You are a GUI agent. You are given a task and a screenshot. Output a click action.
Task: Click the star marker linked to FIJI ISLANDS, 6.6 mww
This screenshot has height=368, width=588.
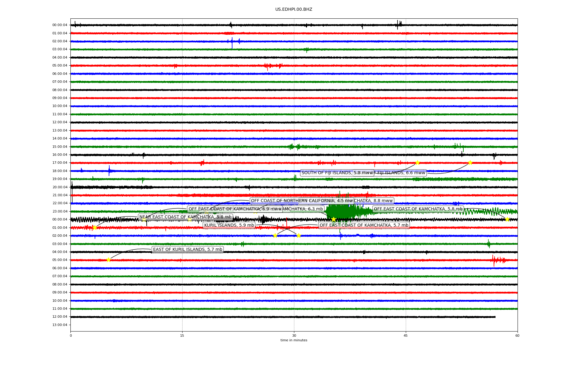pyautogui.click(x=470, y=163)
